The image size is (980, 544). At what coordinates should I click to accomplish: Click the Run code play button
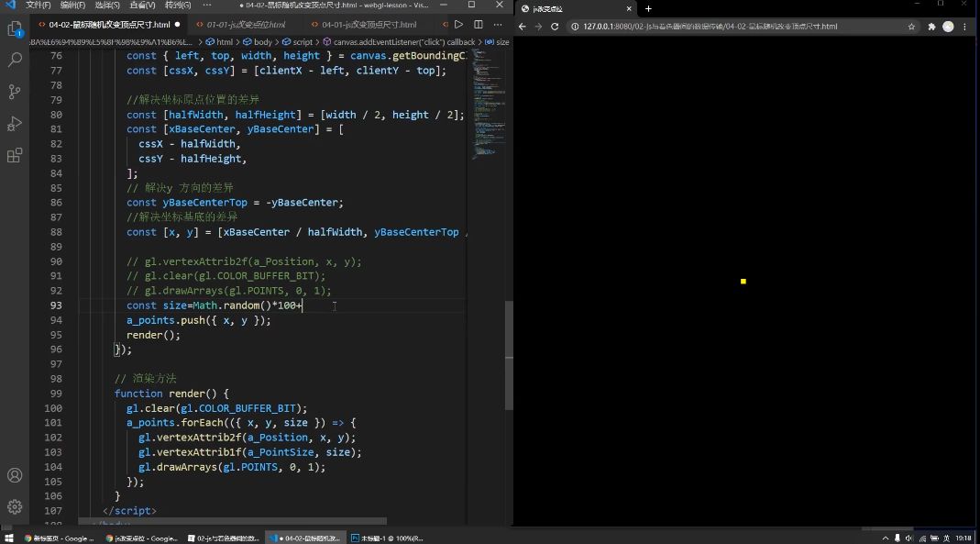coord(458,24)
